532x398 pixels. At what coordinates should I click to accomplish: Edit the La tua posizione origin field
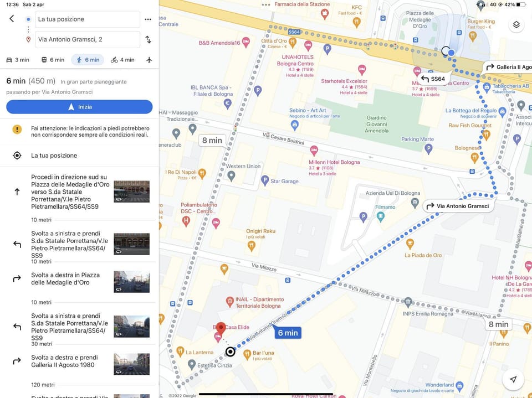pos(87,19)
